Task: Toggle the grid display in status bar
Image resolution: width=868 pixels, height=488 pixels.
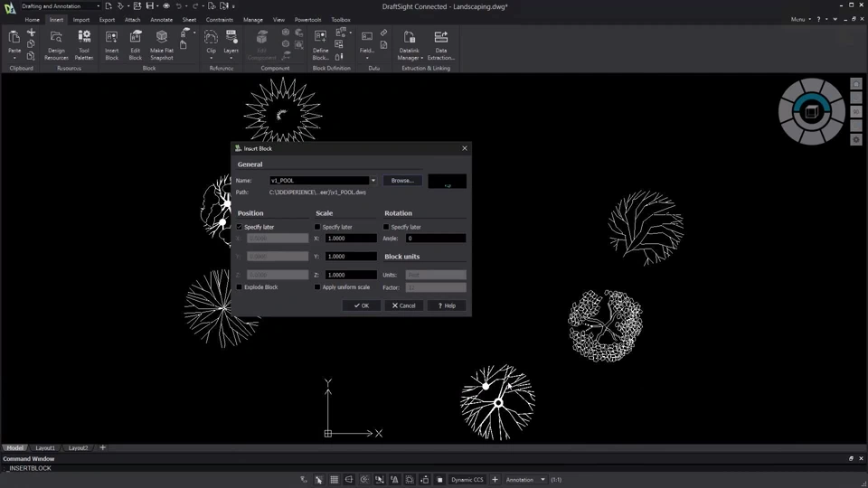Action: point(334,480)
